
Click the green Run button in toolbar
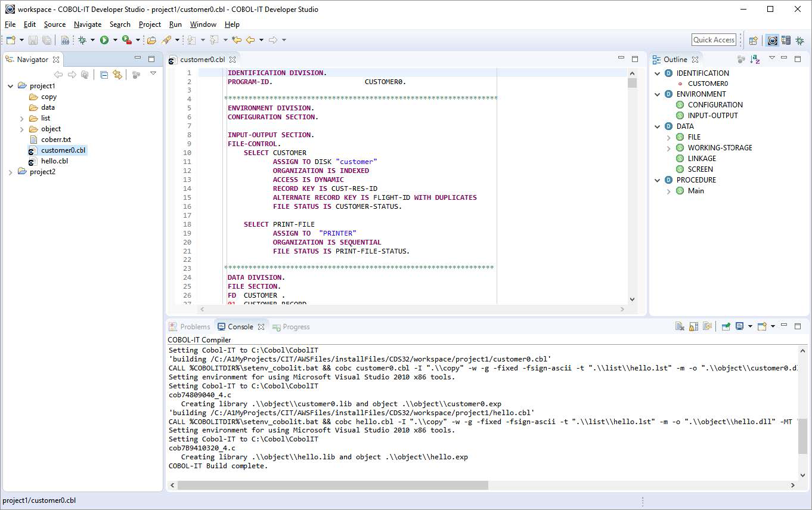104,40
